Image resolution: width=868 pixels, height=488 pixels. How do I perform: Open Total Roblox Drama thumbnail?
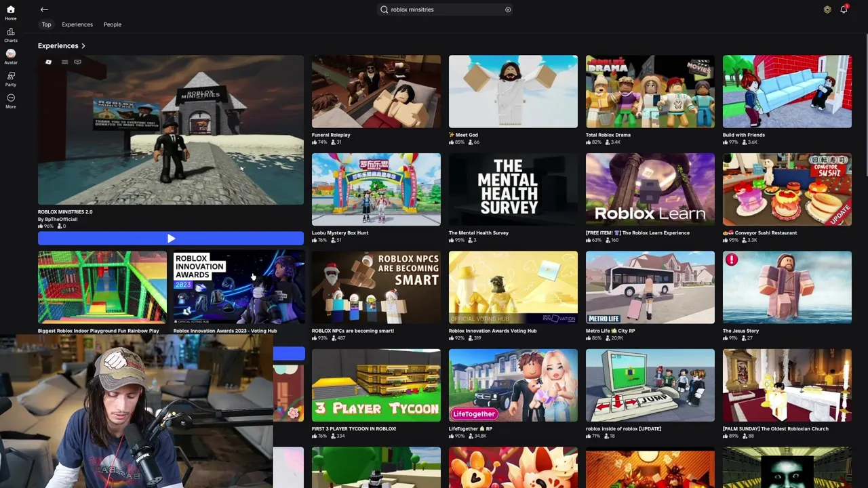click(x=650, y=91)
